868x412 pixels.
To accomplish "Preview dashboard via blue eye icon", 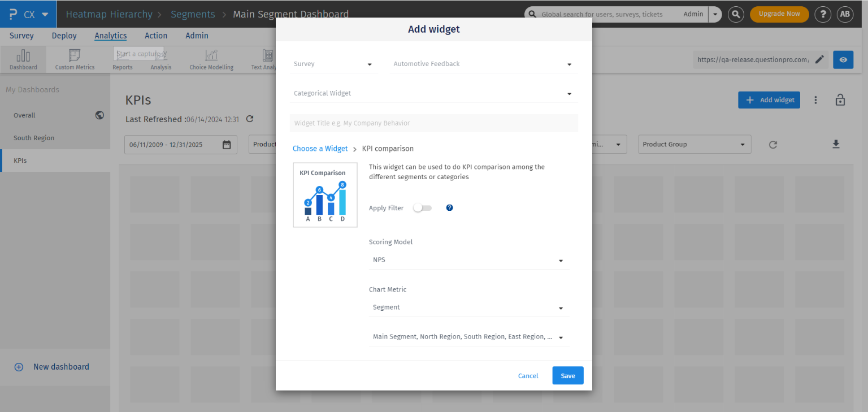I will point(843,59).
